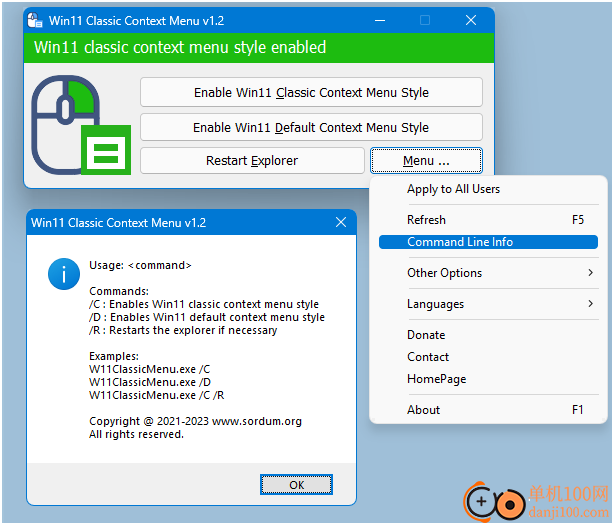The image size is (612, 523).
Task: Close the main Win11 Classic Context Menu window
Action: coord(471,20)
